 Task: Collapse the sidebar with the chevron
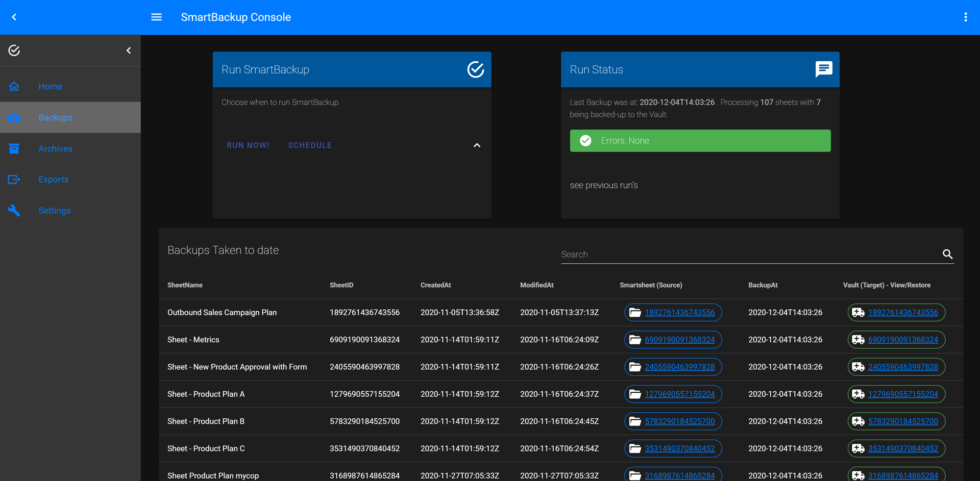128,51
